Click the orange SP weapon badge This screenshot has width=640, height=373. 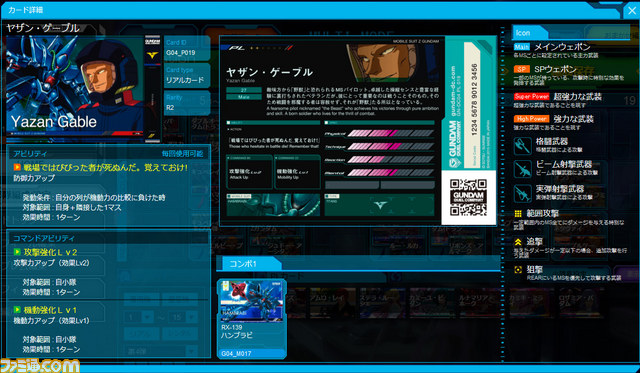[x=522, y=70]
